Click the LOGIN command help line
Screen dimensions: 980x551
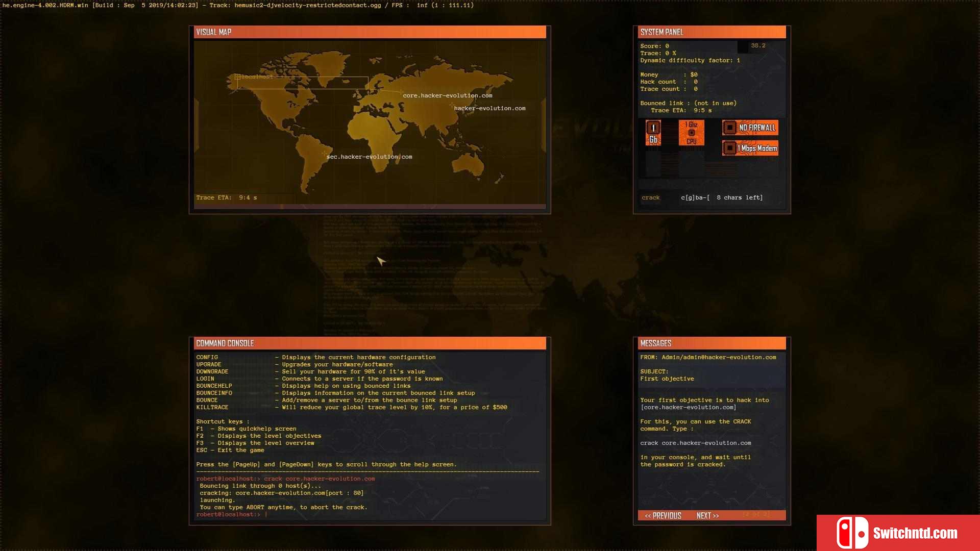tap(320, 379)
